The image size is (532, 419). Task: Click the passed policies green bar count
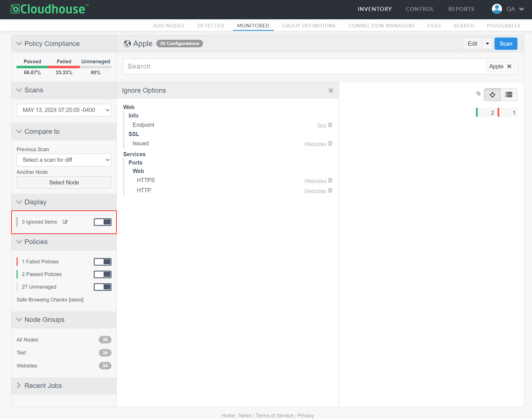coord(487,113)
